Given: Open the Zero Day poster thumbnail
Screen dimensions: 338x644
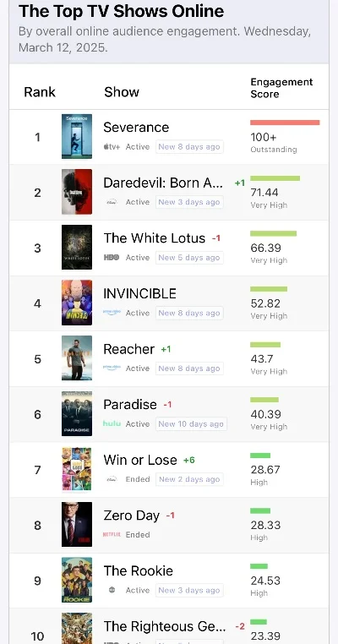Looking at the screenshot, I should point(77,525).
